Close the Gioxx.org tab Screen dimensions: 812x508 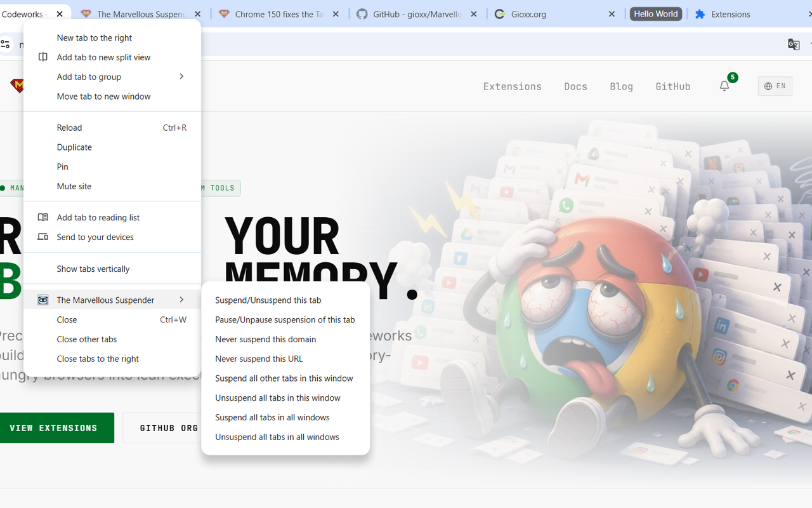pyautogui.click(x=612, y=14)
